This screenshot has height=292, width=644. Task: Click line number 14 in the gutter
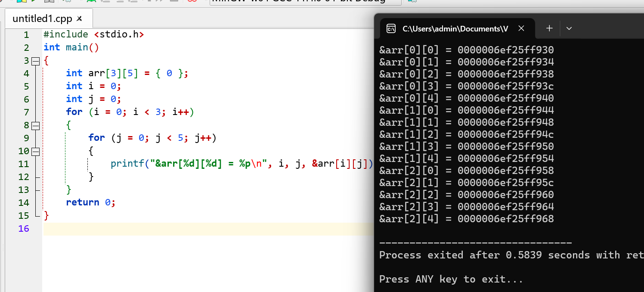(x=24, y=203)
